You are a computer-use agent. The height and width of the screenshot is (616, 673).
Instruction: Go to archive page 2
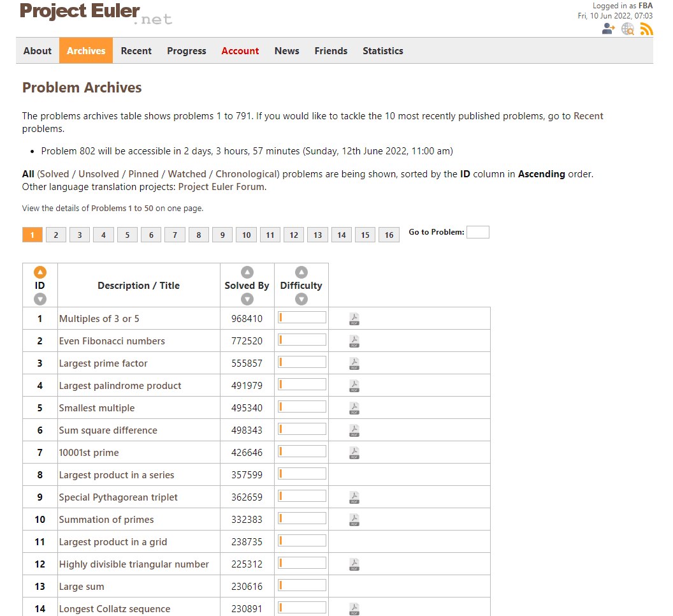pos(56,235)
